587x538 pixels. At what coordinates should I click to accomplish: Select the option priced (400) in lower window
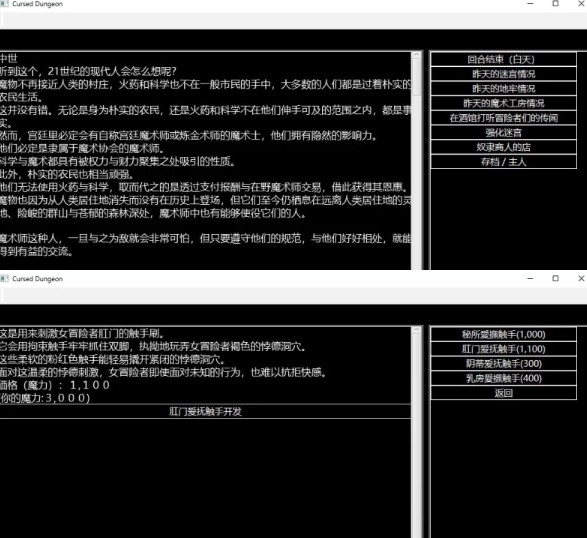(503, 378)
